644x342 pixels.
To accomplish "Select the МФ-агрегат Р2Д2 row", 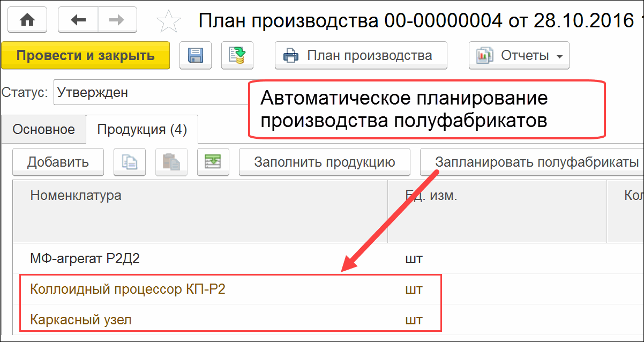I will click(x=86, y=259).
